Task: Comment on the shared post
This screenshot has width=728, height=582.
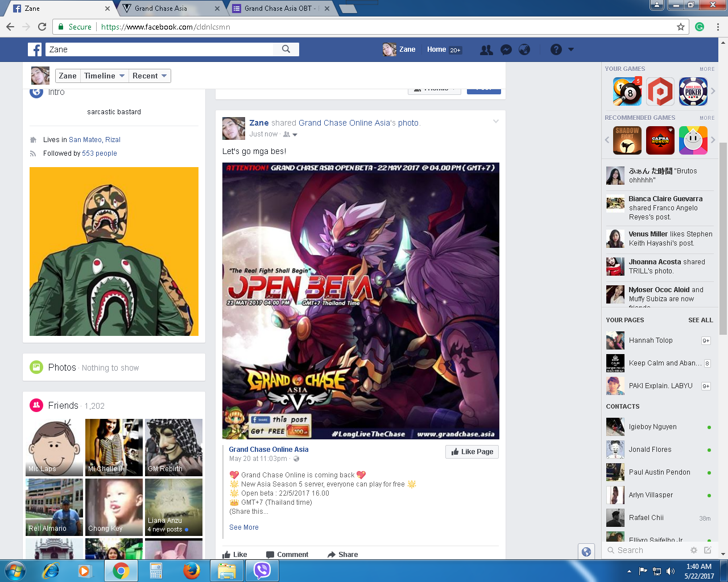Action: 287,555
